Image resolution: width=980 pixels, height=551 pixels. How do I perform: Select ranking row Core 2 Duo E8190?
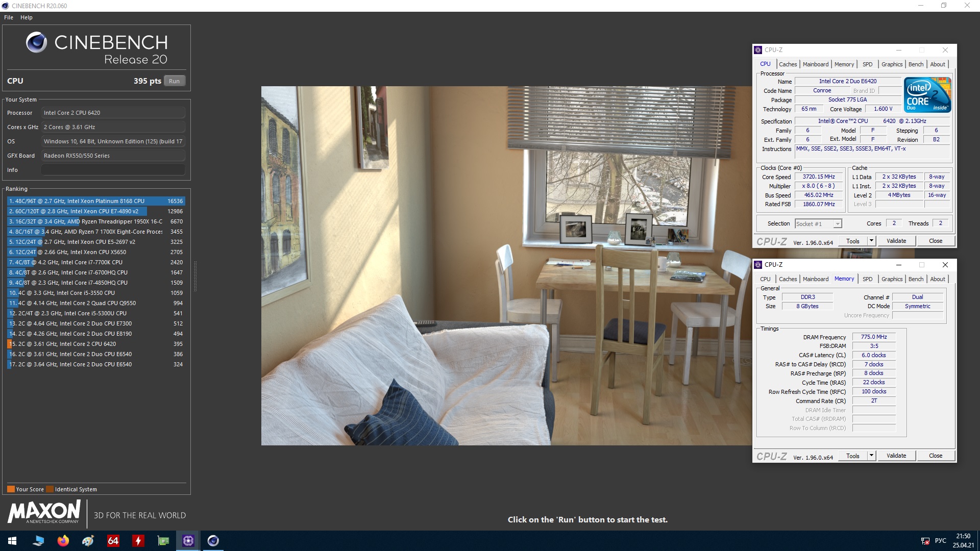pyautogui.click(x=96, y=334)
